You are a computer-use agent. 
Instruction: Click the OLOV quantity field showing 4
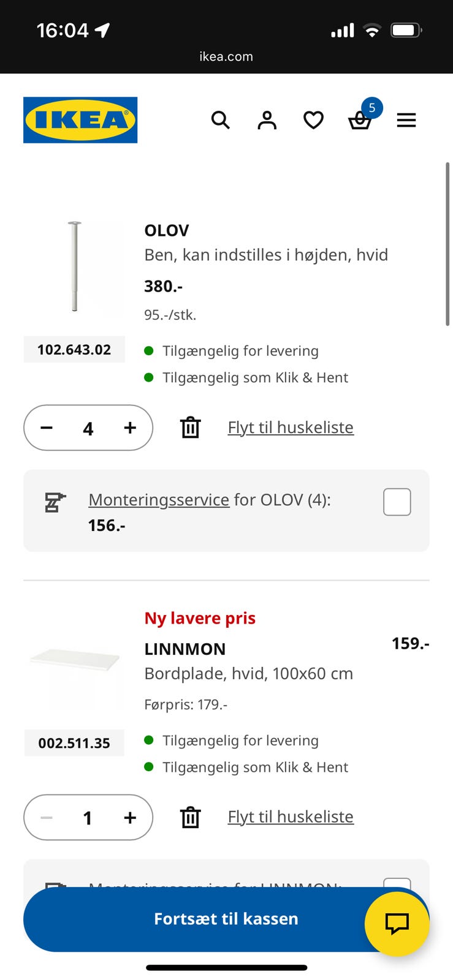pyautogui.click(x=88, y=428)
